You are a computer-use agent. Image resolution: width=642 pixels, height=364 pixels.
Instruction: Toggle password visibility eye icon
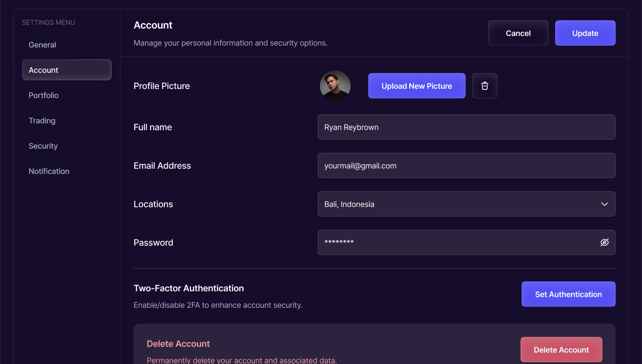point(604,242)
